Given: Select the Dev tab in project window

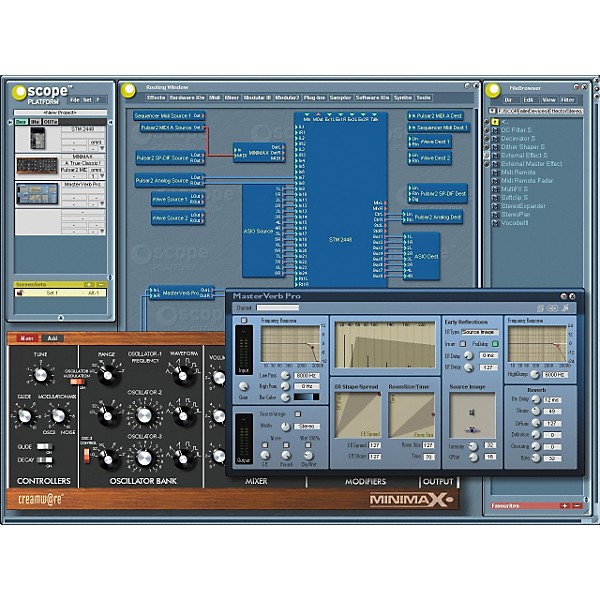Looking at the screenshot, I should pos(21,122).
